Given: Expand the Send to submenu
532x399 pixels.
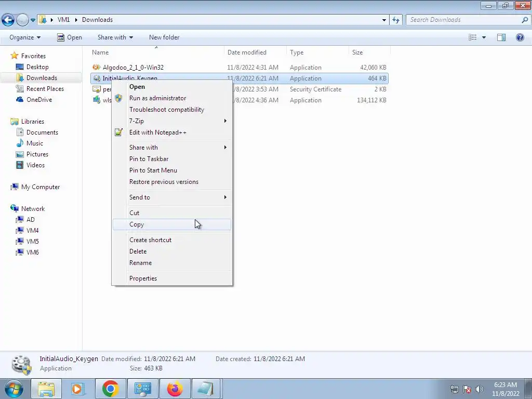Looking at the screenshot, I should pos(172,197).
